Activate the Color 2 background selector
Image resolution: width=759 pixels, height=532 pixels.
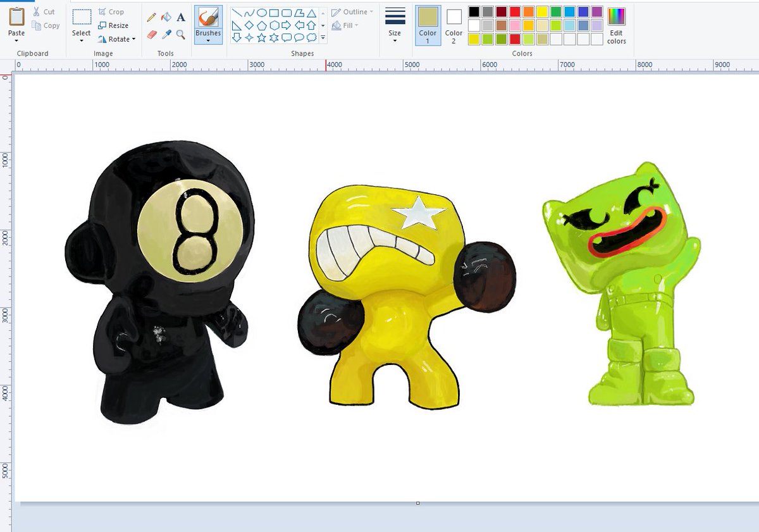coord(454,25)
